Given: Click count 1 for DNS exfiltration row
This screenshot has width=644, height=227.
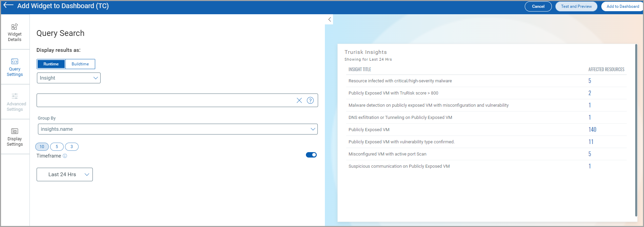Looking at the screenshot, I should [x=590, y=118].
